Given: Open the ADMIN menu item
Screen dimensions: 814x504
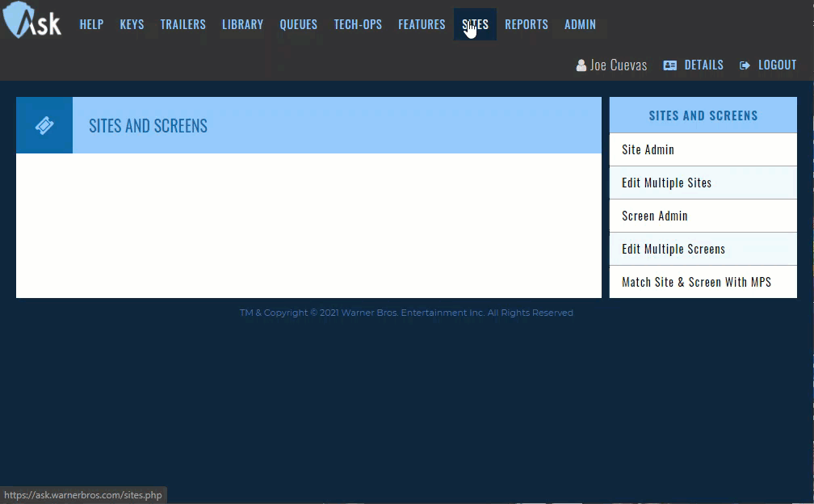Looking at the screenshot, I should pyautogui.click(x=580, y=24).
